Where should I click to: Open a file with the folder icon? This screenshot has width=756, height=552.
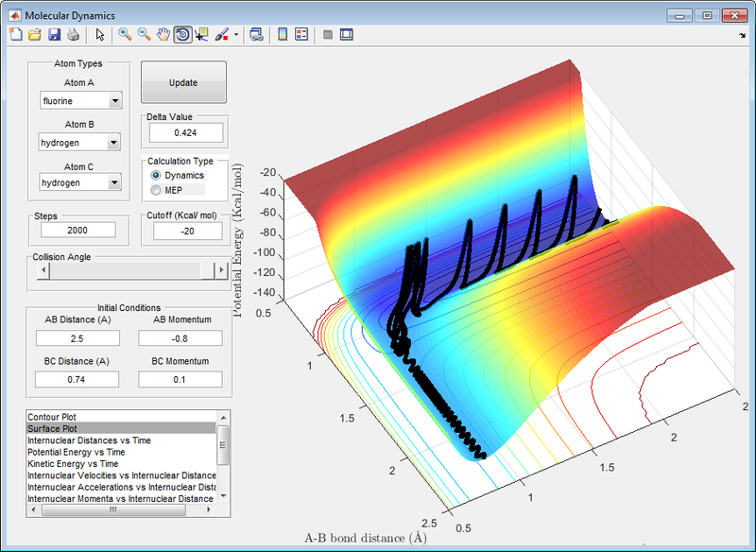[x=34, y=35]
